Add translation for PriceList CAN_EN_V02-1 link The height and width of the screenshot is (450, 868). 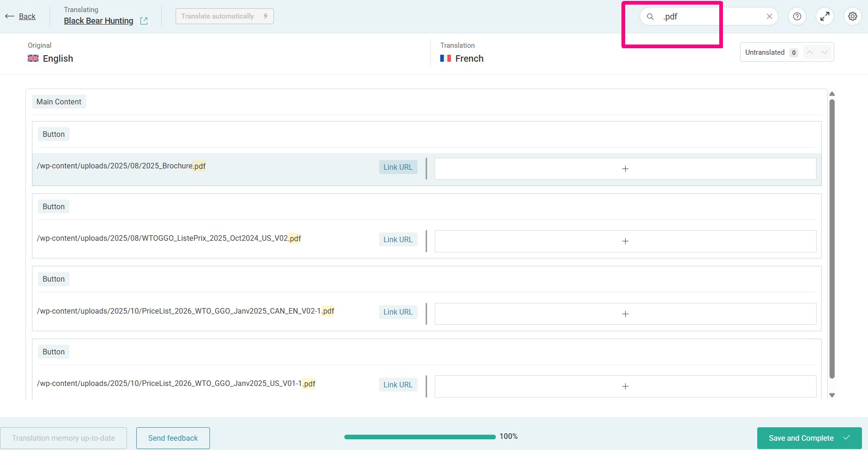pyautogui.click(x=625, y=314)
